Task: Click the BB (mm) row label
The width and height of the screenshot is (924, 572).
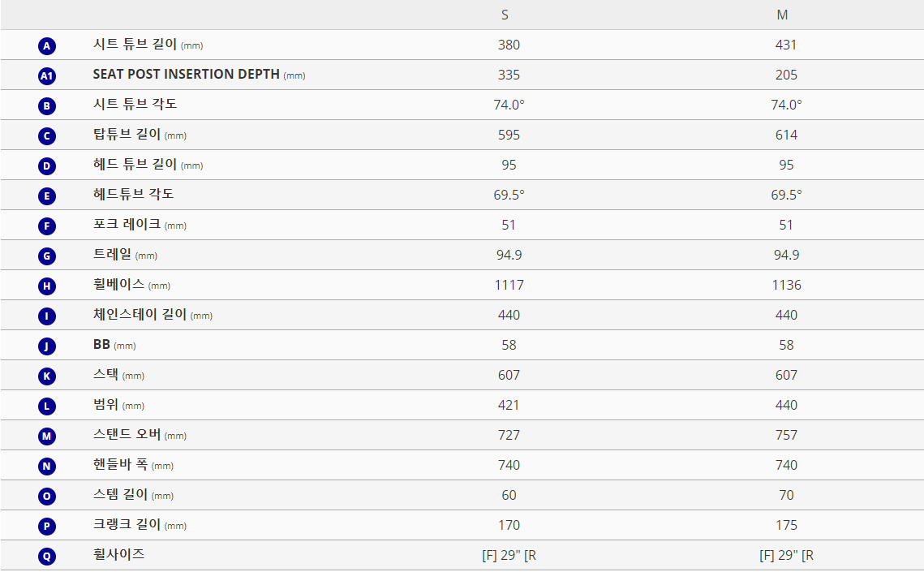Action: [114, 345]
